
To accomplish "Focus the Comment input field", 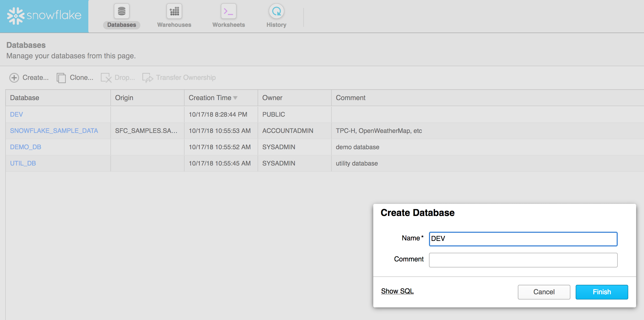I will click(x=523, y=260).
